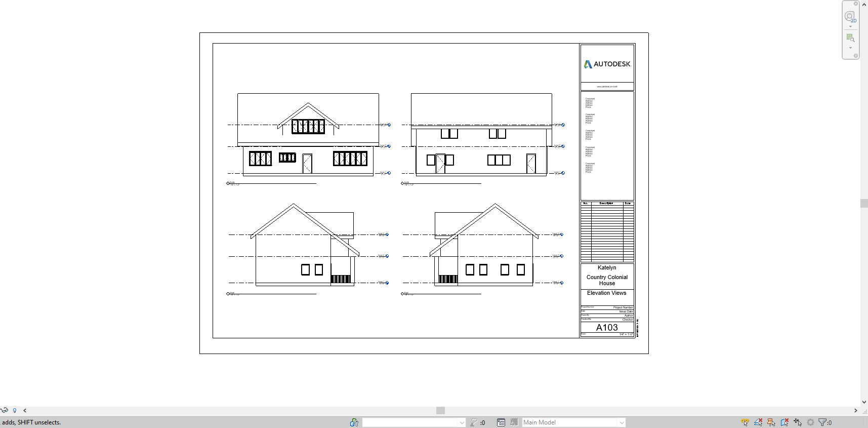Collapse the view control bar chevron

[25, 411]
